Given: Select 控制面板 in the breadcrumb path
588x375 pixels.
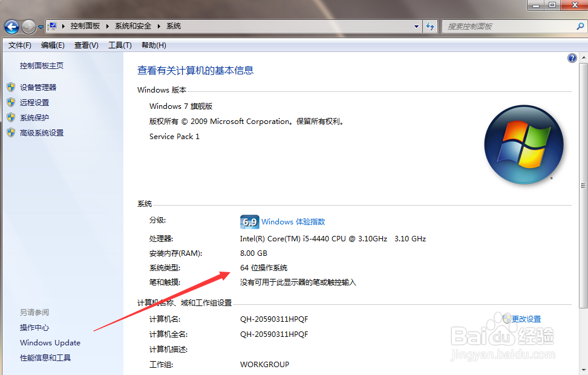Looking at the screenshot, I should coord(85,26).
